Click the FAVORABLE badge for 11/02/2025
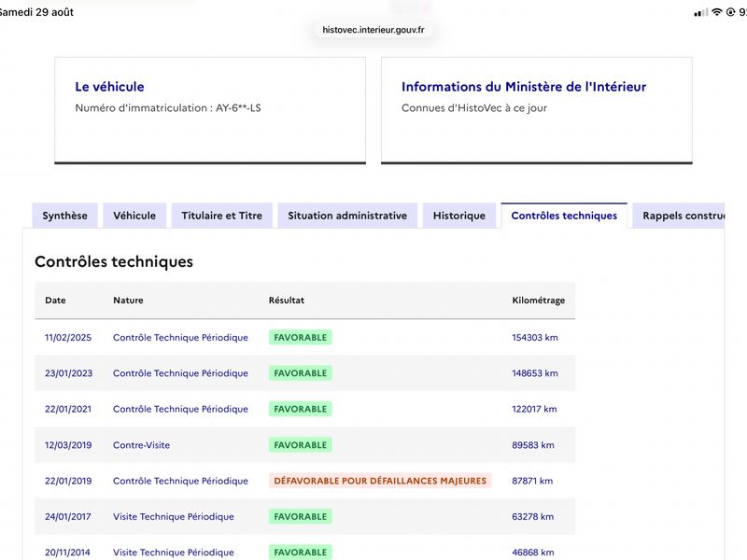 click(301, 338)
